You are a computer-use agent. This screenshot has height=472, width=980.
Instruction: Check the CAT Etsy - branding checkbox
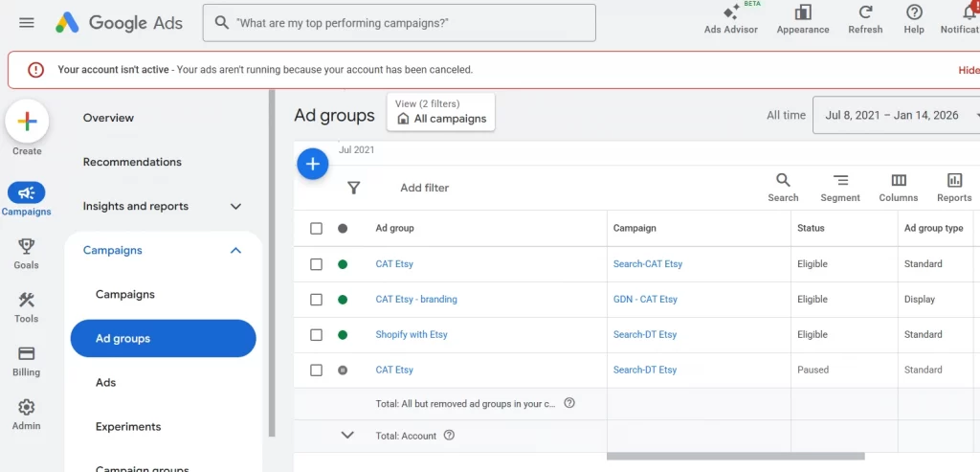pos(316,300)
